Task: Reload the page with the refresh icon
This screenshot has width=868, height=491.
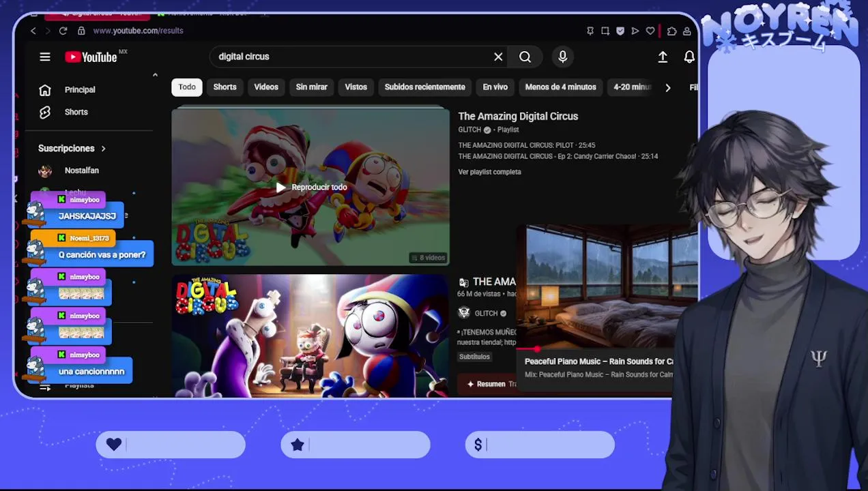Action: click(63, 31)
